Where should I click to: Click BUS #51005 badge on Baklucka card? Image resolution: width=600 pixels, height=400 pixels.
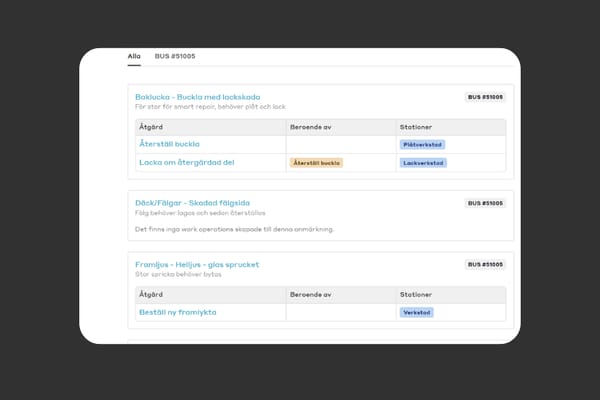(486, 97)
